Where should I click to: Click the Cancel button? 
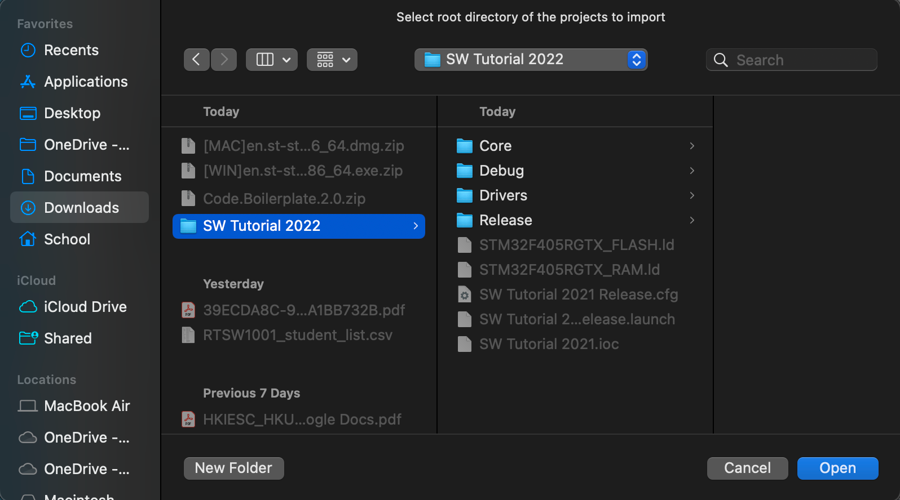tap(747, 468)
